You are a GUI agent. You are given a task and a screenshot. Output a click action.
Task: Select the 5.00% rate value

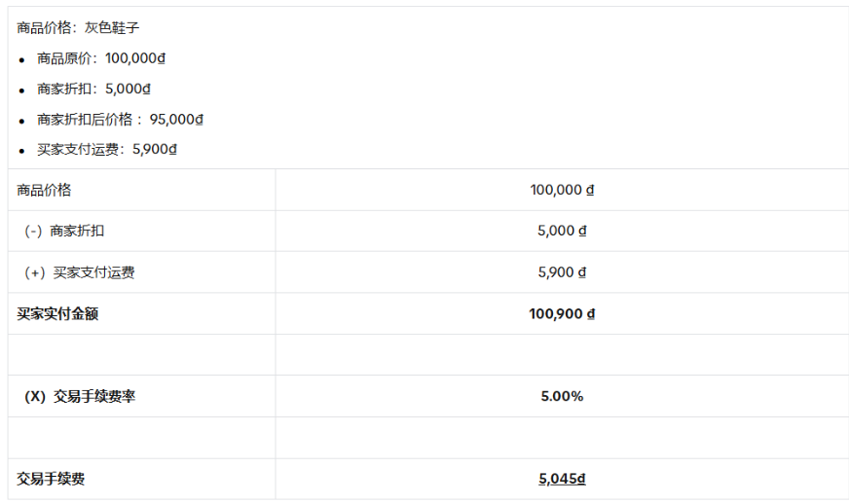coord(562,397)
